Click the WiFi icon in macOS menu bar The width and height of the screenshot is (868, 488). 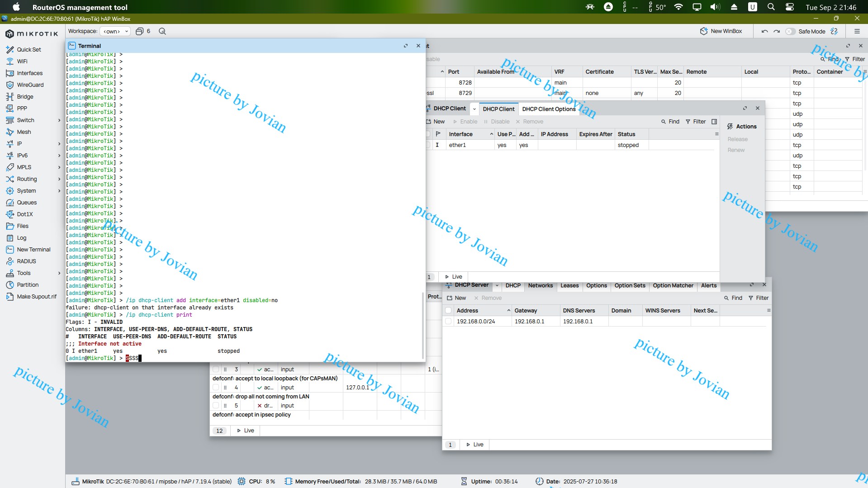678,7
